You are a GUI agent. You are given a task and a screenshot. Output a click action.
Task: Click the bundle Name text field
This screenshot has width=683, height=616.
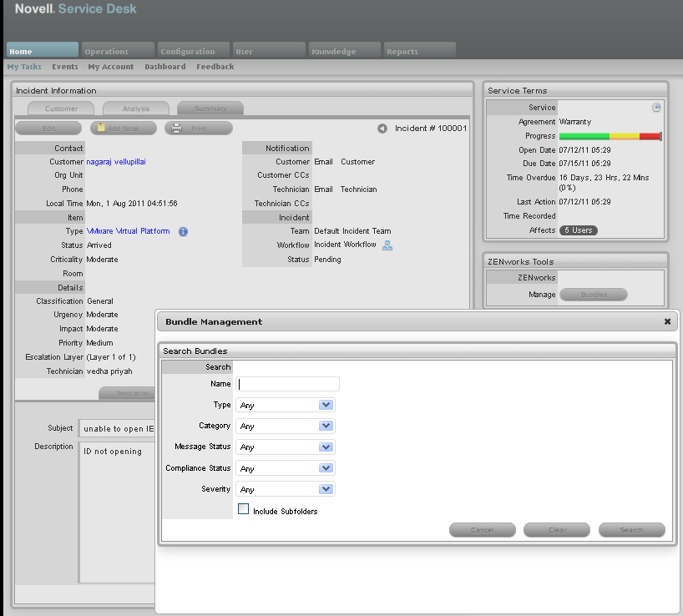point(288,384)
